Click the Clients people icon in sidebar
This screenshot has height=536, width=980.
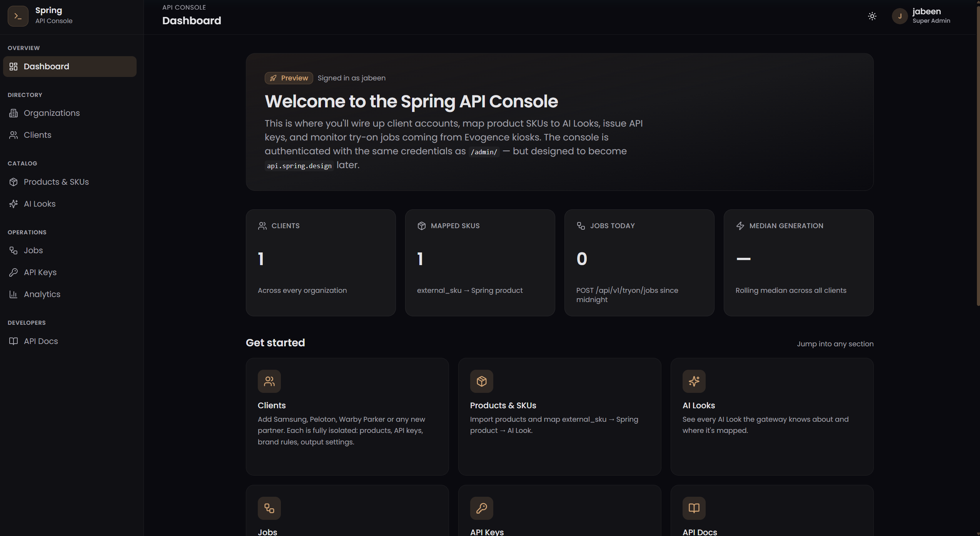(x=13, y=135)
